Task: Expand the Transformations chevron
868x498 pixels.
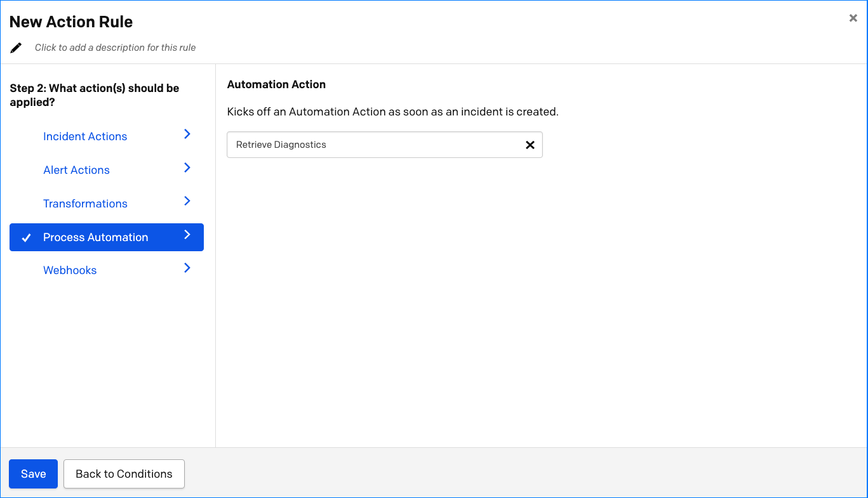Action: (187, 201)
